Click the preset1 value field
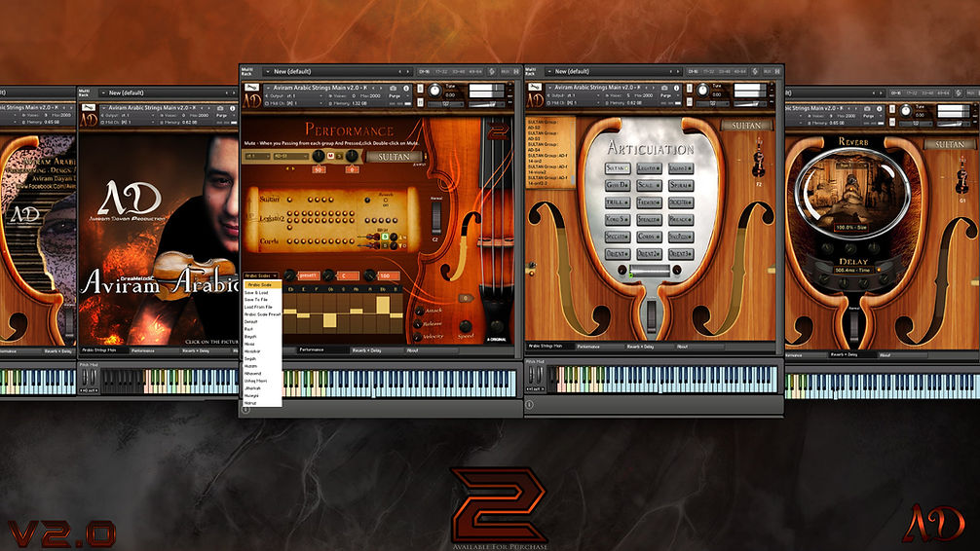 coord(310,275)
